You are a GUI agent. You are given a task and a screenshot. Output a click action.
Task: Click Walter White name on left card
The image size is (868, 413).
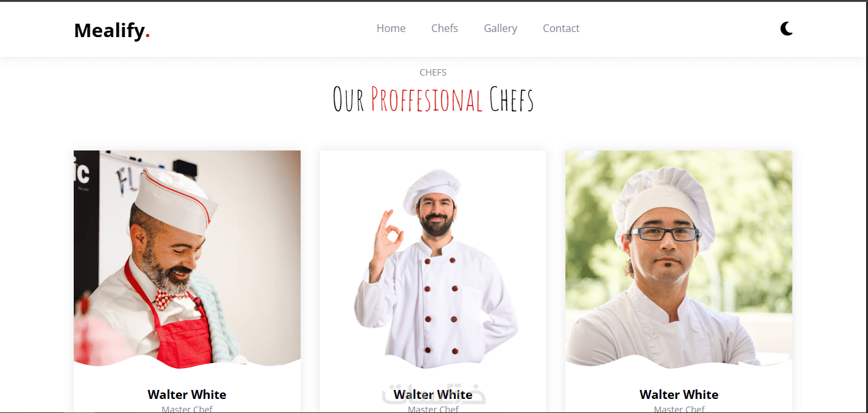click(x=187, y=394)
